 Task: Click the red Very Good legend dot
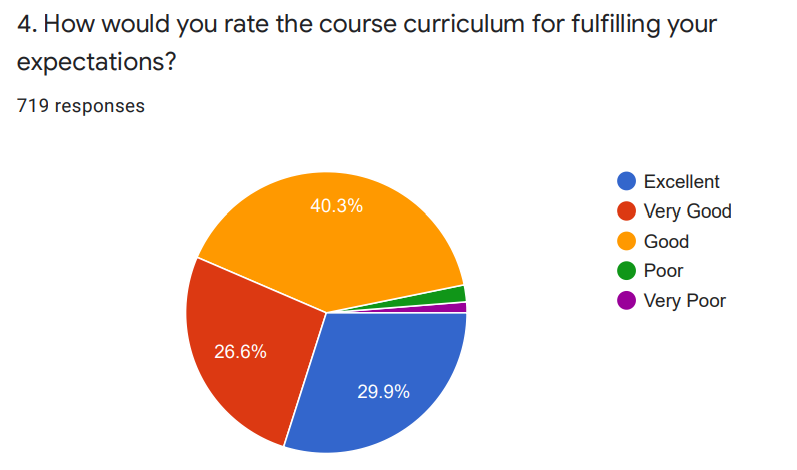(x=626, y=211)
